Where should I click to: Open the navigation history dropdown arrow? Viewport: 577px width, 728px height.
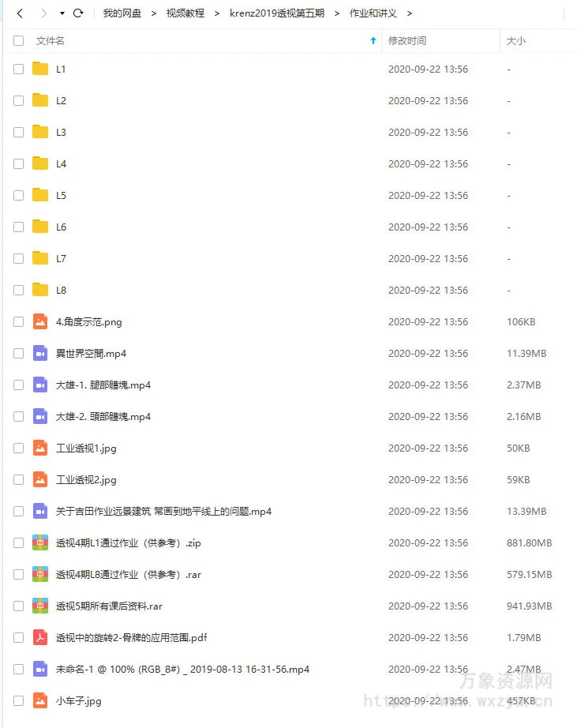click(62, 13)
